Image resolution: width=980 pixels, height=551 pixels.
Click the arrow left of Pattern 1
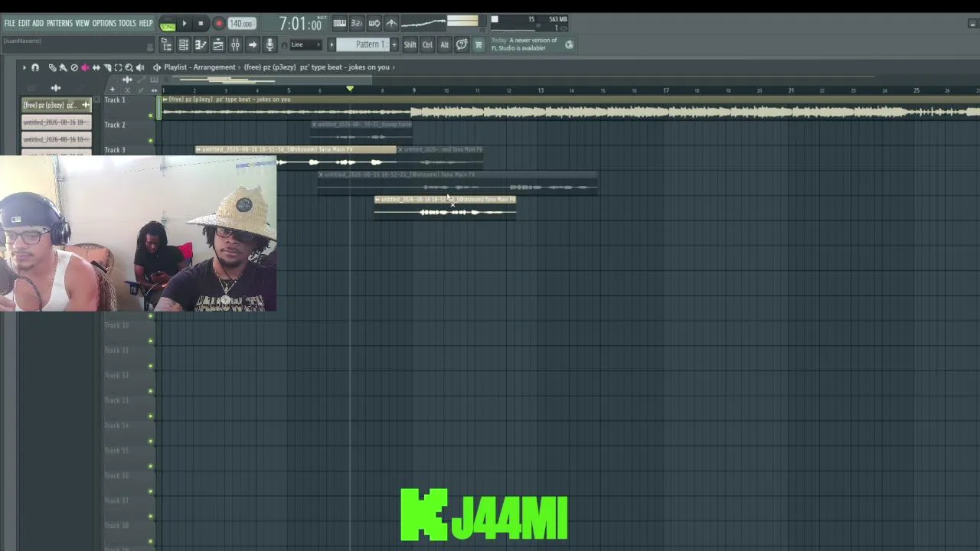(332, 44)
